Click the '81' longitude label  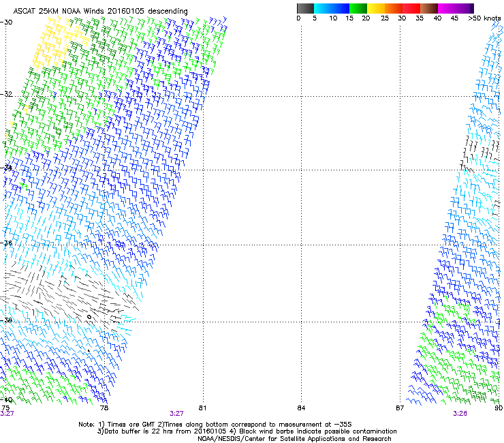[202, 408]
